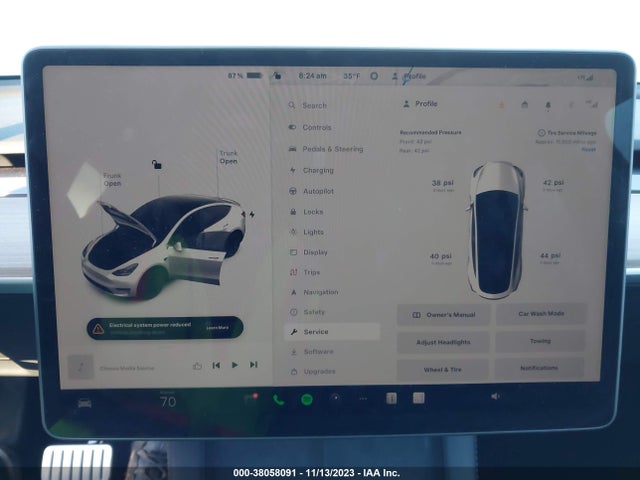Open the Spotify app
This screenshot has width=640, height=480.
[307, 399]
